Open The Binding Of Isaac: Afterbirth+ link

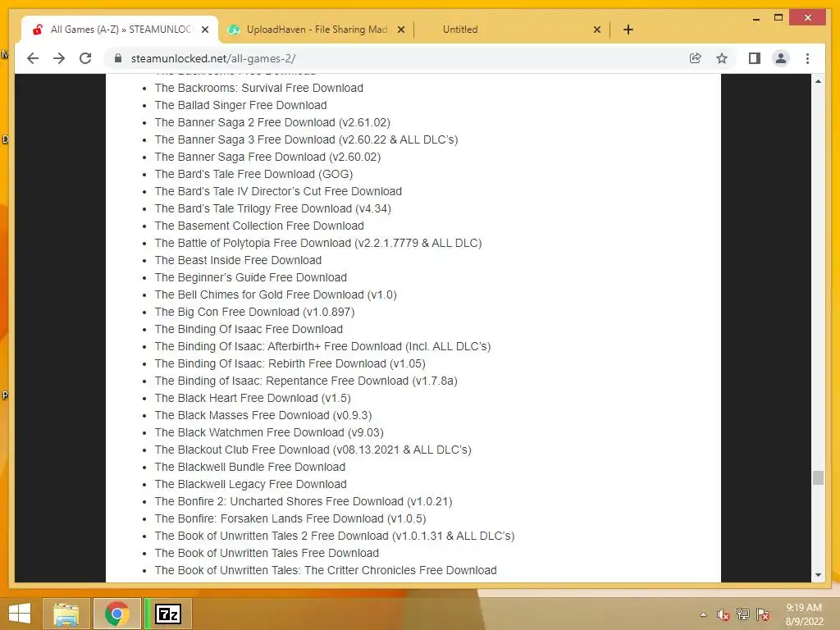coord(322,346)
